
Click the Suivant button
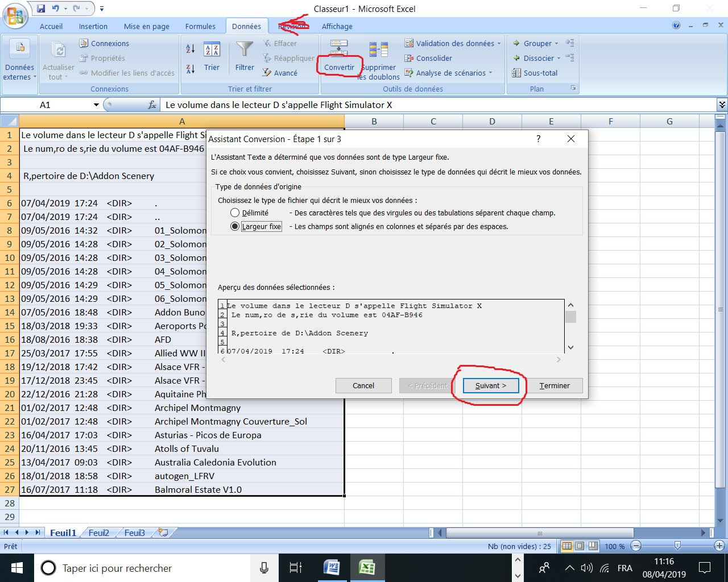tap(490, 385)
